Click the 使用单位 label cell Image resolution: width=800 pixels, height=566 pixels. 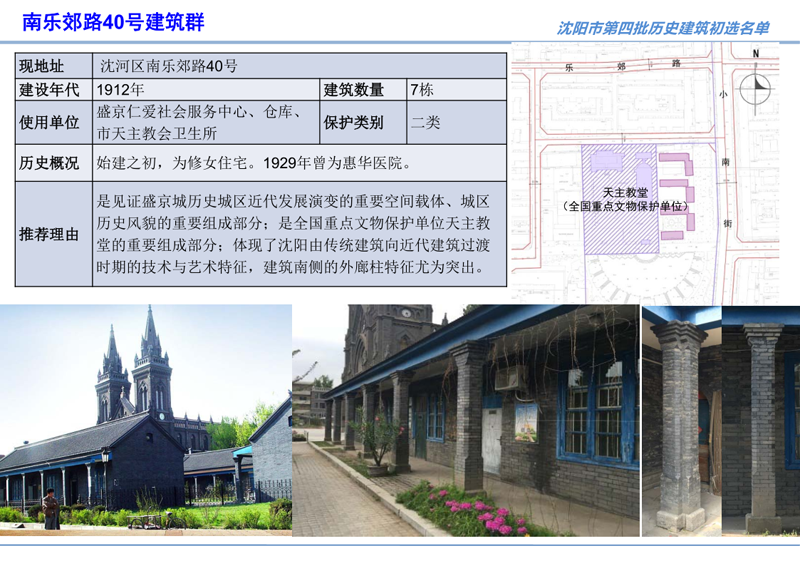54,123
